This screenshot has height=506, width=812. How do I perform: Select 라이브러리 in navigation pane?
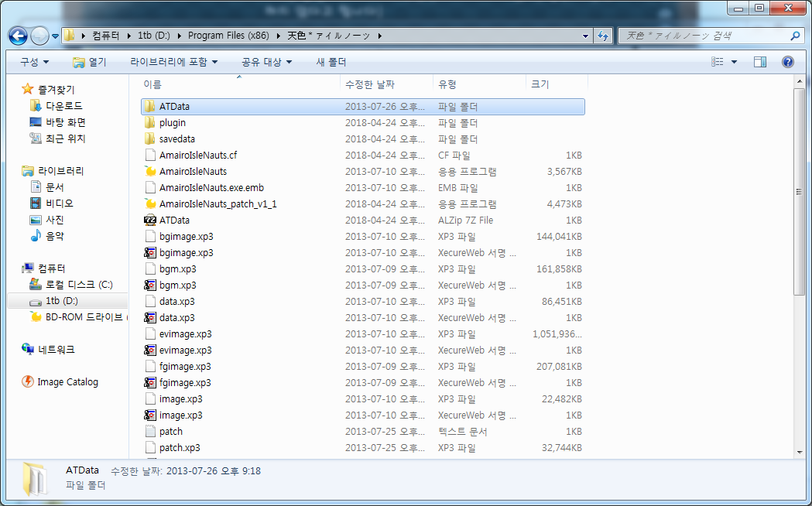pyautogui.click(x=60, y=171)
